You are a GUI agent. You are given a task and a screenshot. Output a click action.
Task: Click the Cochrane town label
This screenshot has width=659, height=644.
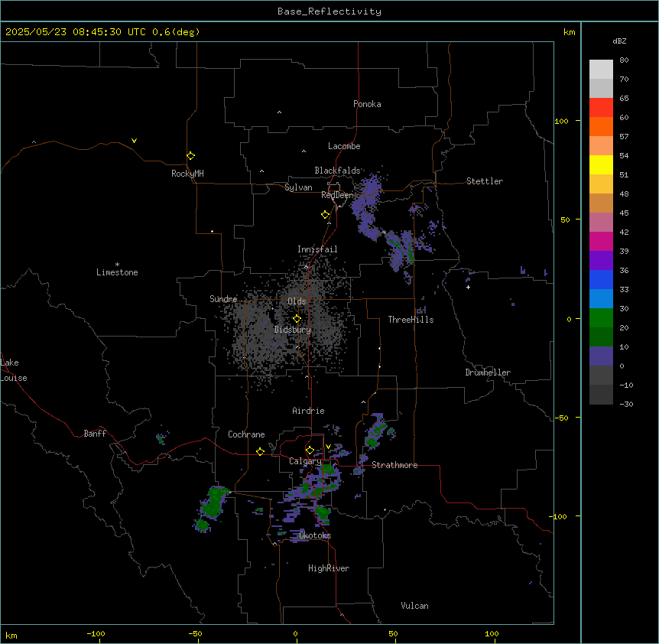pyautogui.click(x=246, y=434)
